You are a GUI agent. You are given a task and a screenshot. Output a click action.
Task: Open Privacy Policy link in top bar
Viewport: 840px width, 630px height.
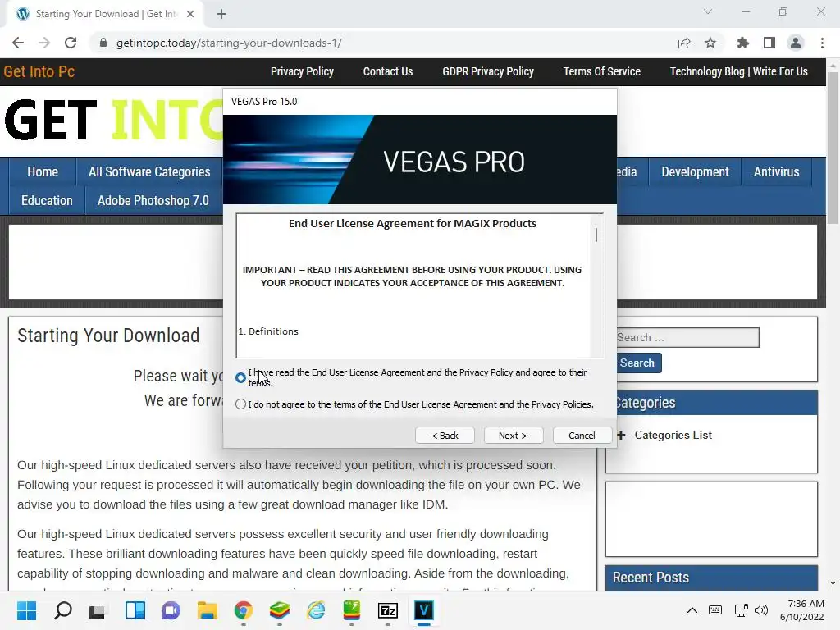[x=302, y=72]
